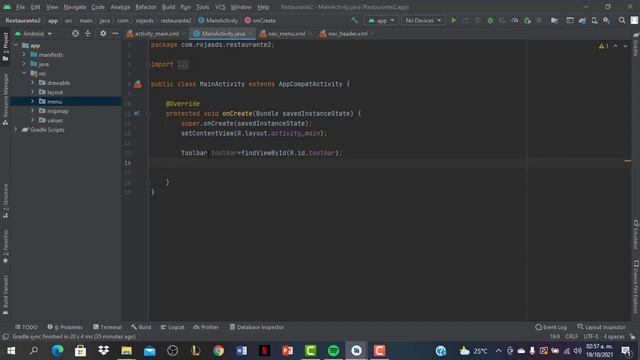Run the app with green play button

pos(453,20)
